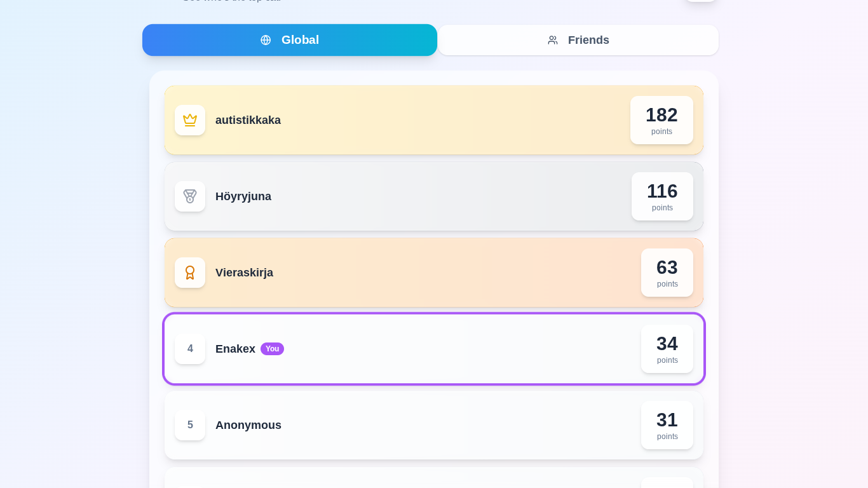Click the bronze ribbon icon for Vieraskirja

190,273
